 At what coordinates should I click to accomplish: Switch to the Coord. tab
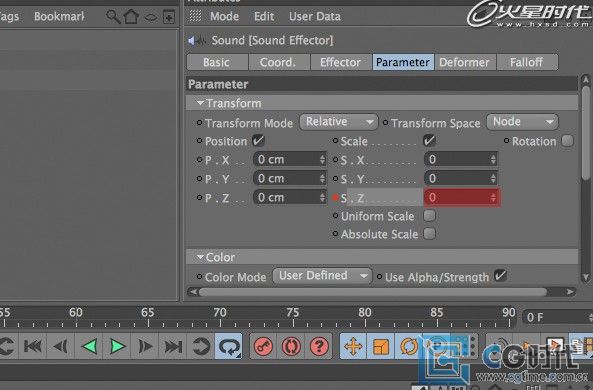(278, 62)
